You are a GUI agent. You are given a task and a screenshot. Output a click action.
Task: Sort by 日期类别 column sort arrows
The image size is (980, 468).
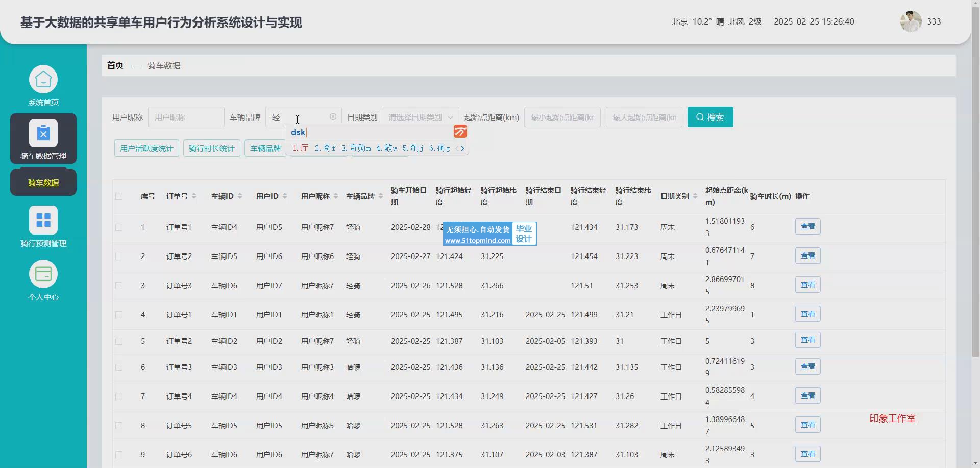point(695,196)
